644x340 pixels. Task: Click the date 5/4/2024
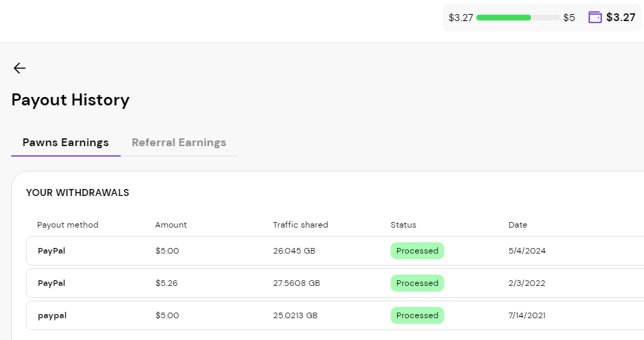(527, 251)
